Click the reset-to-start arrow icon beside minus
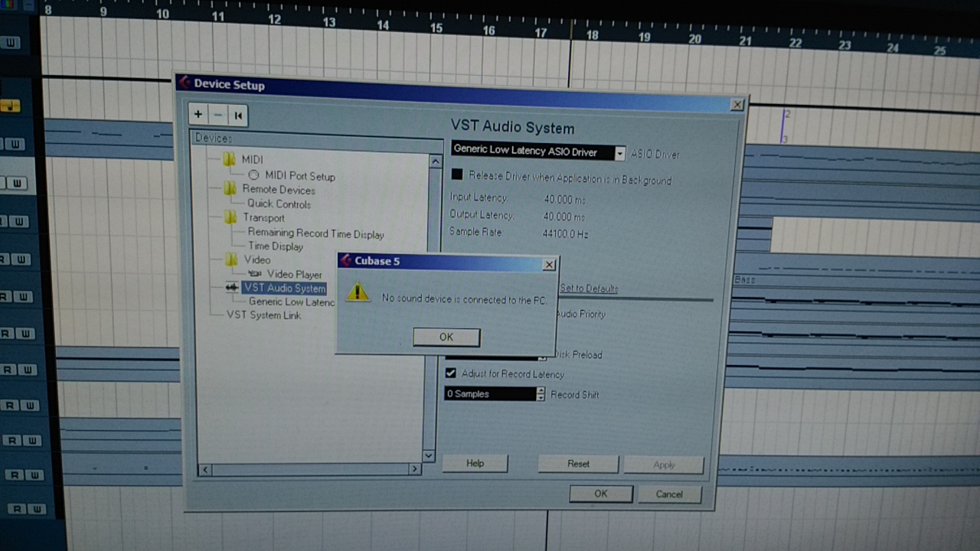Image resolution: width=980 pixels, height=551 pixels. (x=237, y=116)
